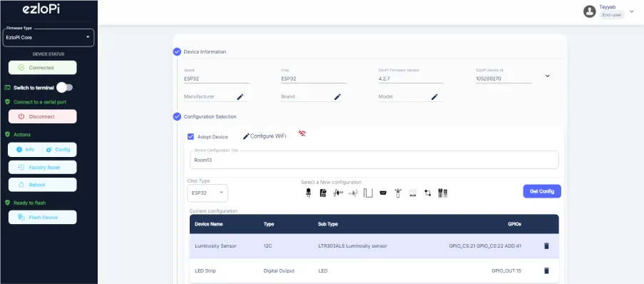The width and height of the screenshot is (644, 284).
Task: Delete the LED Strip row
Action: [x=546, y=270]
